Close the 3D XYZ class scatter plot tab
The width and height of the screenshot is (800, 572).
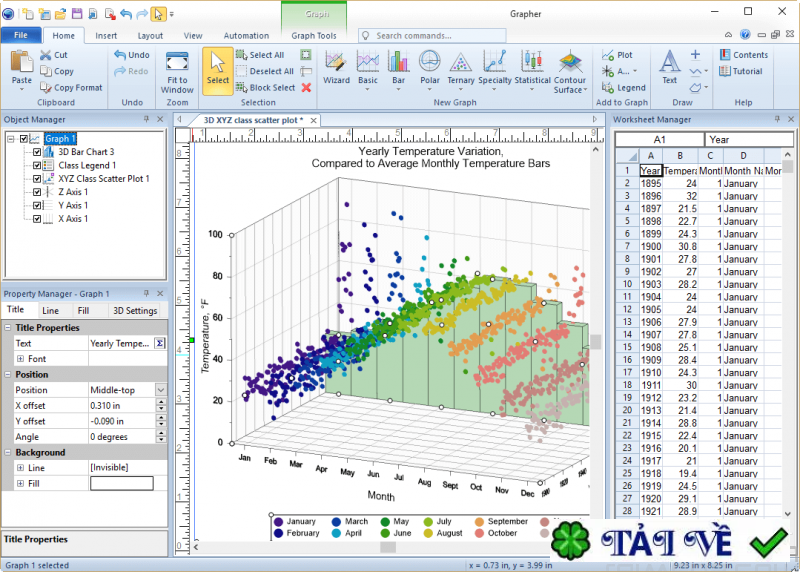point(313,120)
